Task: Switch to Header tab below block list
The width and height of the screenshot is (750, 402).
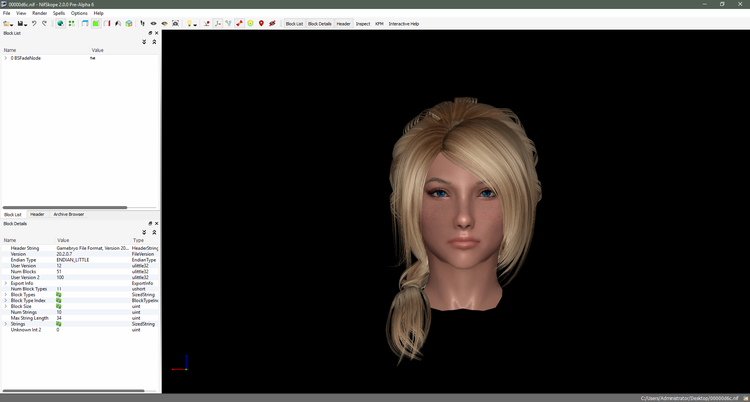Action: 37,214
